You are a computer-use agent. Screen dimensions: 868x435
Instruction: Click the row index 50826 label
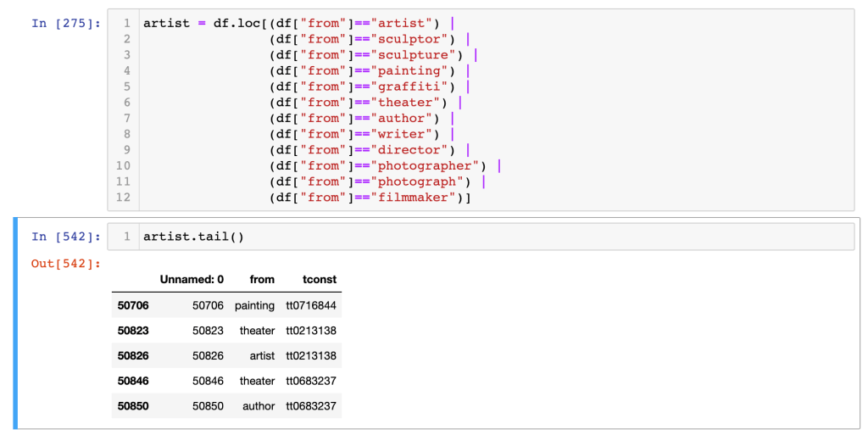133,356
